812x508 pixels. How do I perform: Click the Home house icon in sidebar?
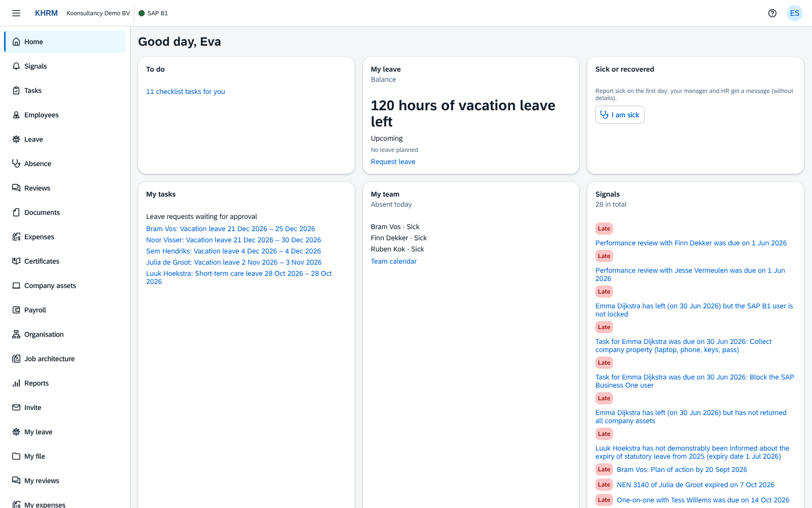pos(16,42)
